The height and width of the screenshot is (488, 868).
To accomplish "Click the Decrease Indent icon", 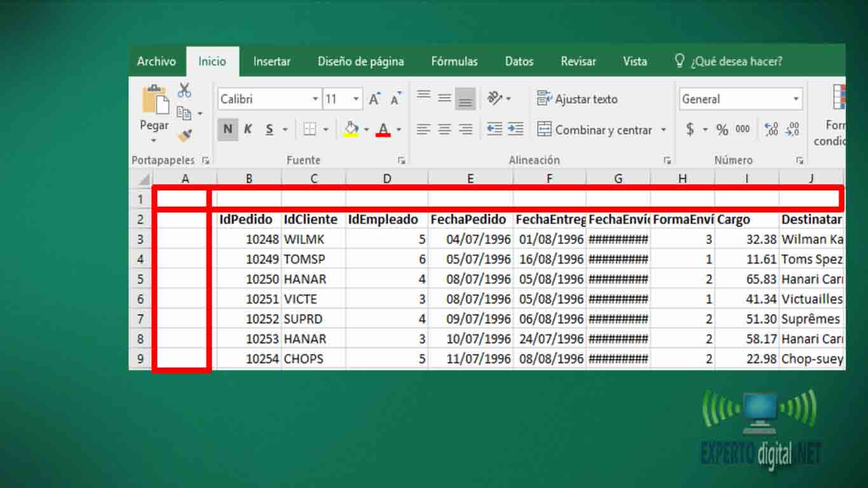I will tap(494, 130).
